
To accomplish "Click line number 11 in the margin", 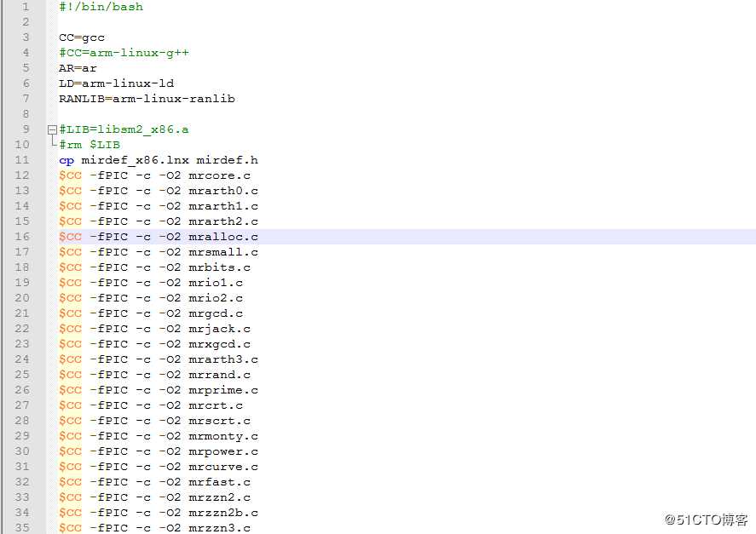I will click(21, 160).
